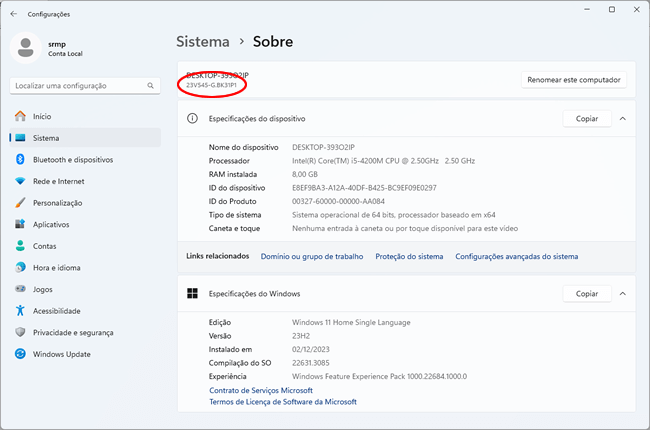Open Aplicativos settings
The width and height of the screenshot is (650, 430).
tap(85, 224)
